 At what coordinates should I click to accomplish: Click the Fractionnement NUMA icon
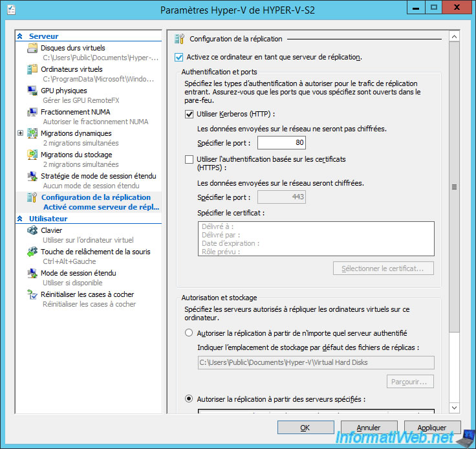click(x=32, y=113)
